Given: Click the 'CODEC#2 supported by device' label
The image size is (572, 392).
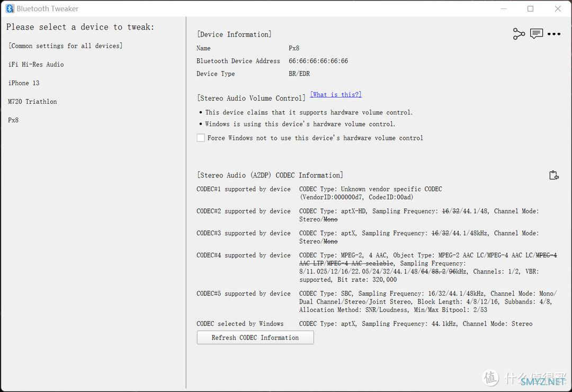Looking at the screenshot, I should pos(243,211).
